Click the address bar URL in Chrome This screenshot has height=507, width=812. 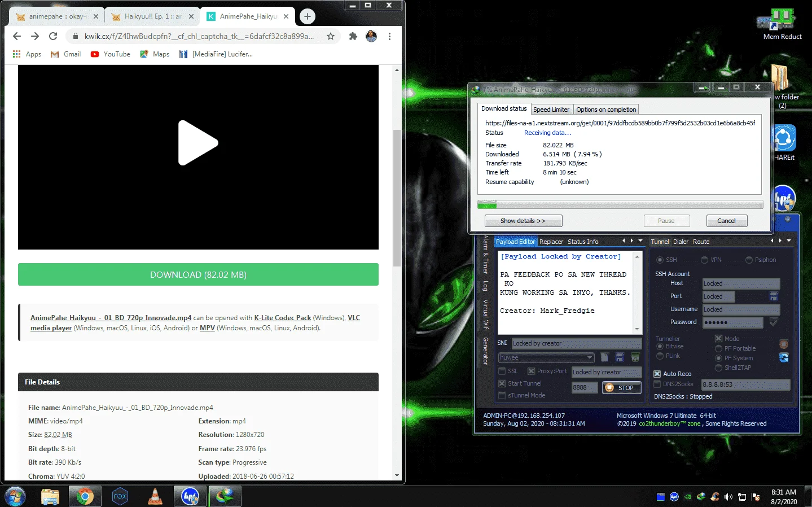click(x=199, y=36)
